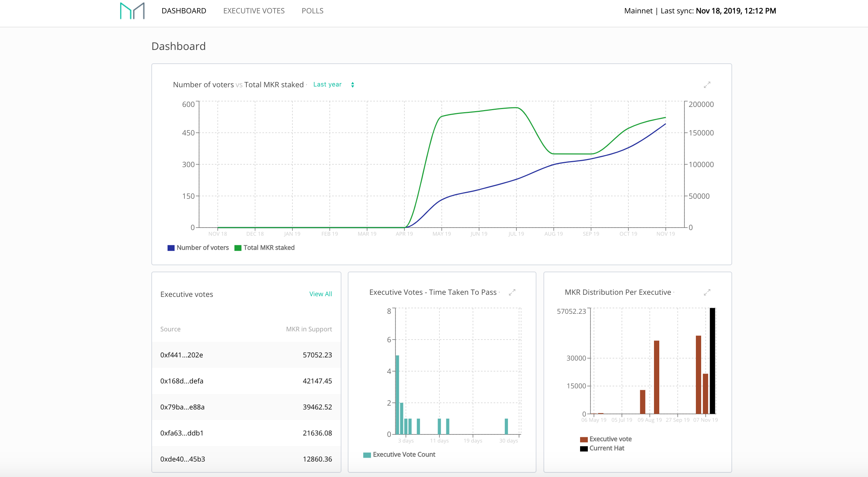Go to the Executive Votes tab
Screen dimensions: 868x477
[254, 11]
